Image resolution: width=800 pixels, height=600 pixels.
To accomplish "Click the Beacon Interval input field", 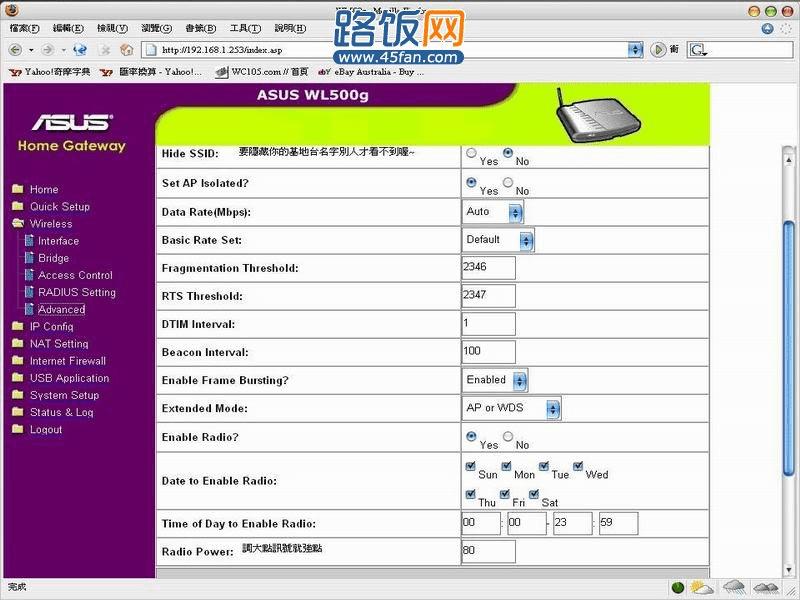I will [488, 352].
